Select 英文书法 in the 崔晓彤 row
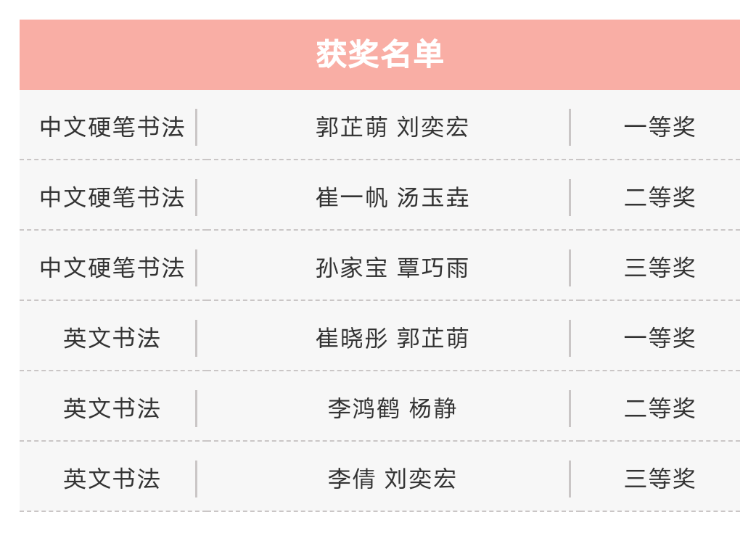The height and width of the screenshot is (541, 756). (x=112, y=339)
